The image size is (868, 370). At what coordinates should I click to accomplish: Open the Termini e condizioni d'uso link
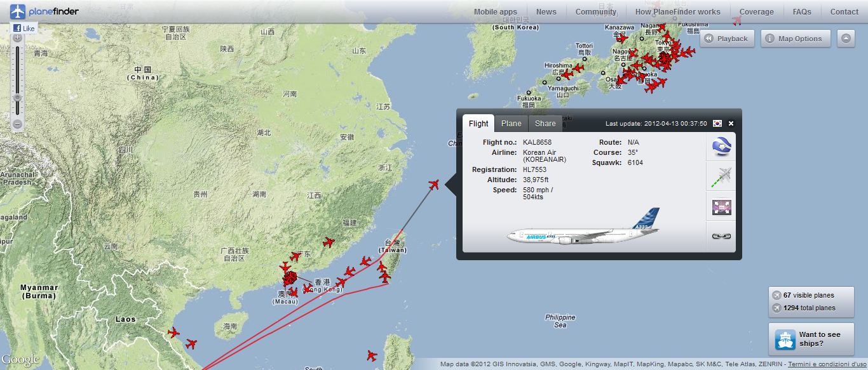pos(828,364)
